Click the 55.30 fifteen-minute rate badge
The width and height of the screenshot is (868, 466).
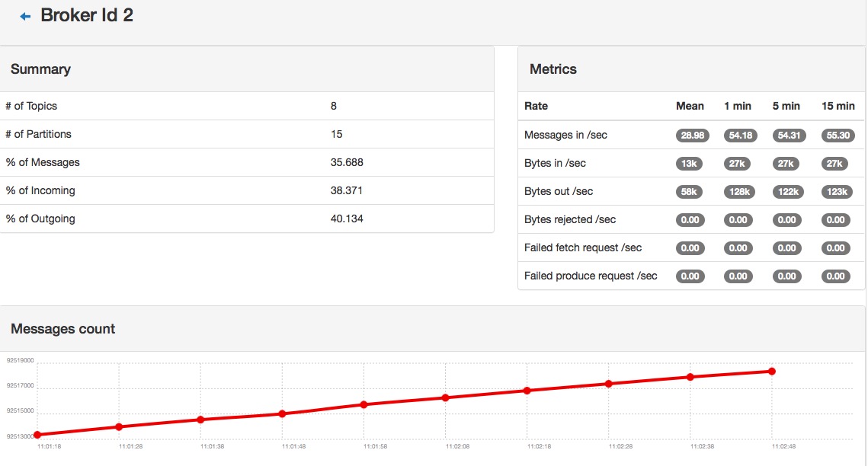coord(836,136)
